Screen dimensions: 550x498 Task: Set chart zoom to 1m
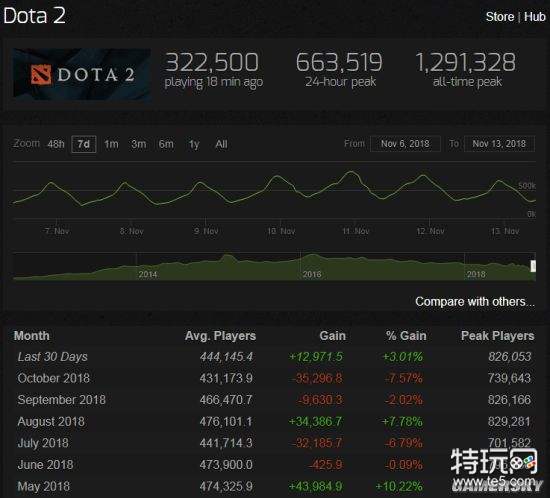(x=111, y=144)
